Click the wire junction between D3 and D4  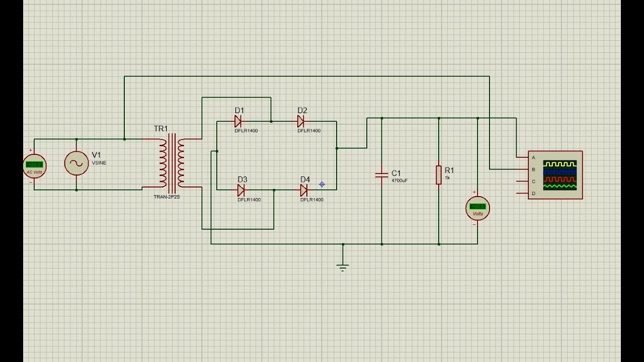(x=274, y=190)
